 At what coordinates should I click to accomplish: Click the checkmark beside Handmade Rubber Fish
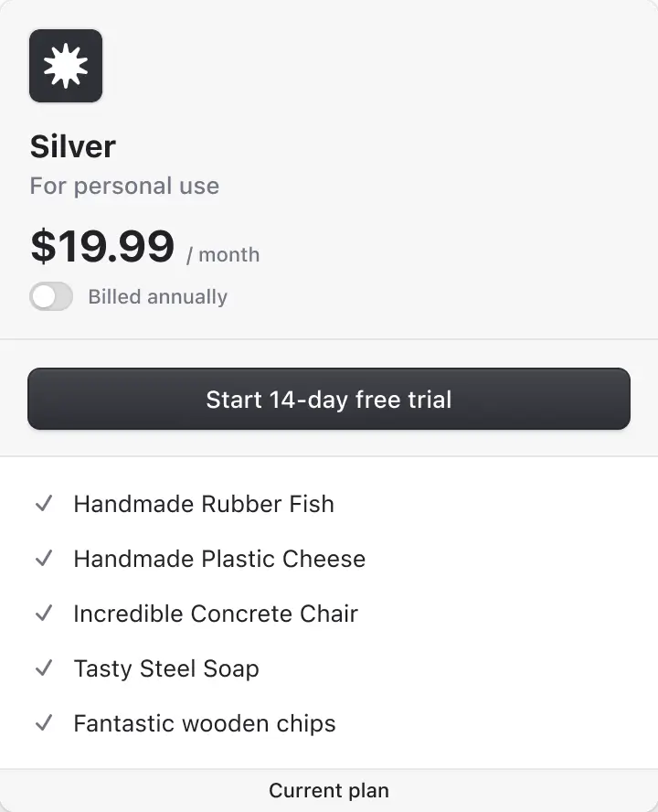point(43,504)
